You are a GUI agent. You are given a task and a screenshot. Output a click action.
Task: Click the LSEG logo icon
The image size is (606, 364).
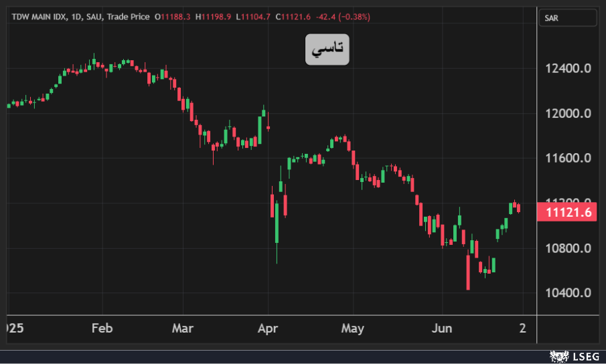(555, 355)
